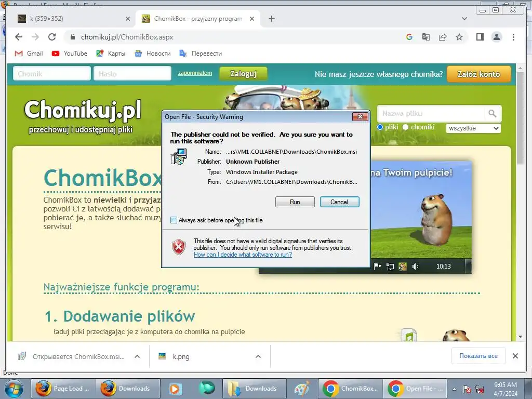Select the chomiki radio button

(x=405, y=127)
